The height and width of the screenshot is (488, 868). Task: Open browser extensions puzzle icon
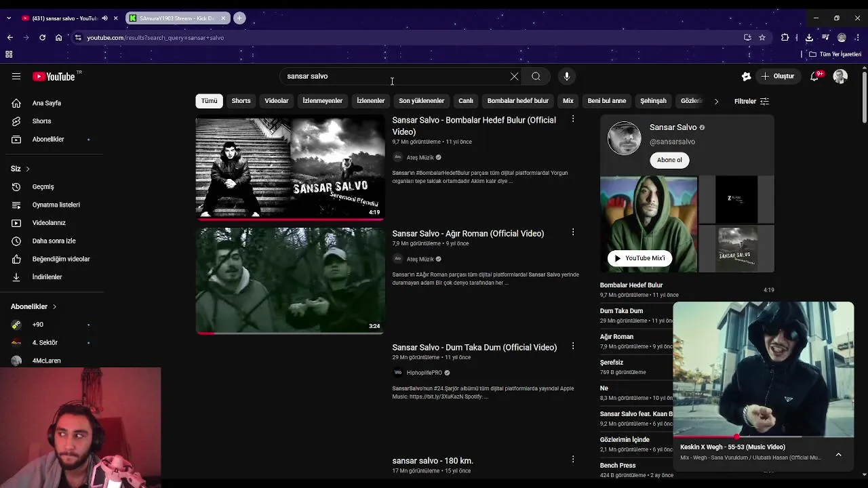[x=785, y=38]
